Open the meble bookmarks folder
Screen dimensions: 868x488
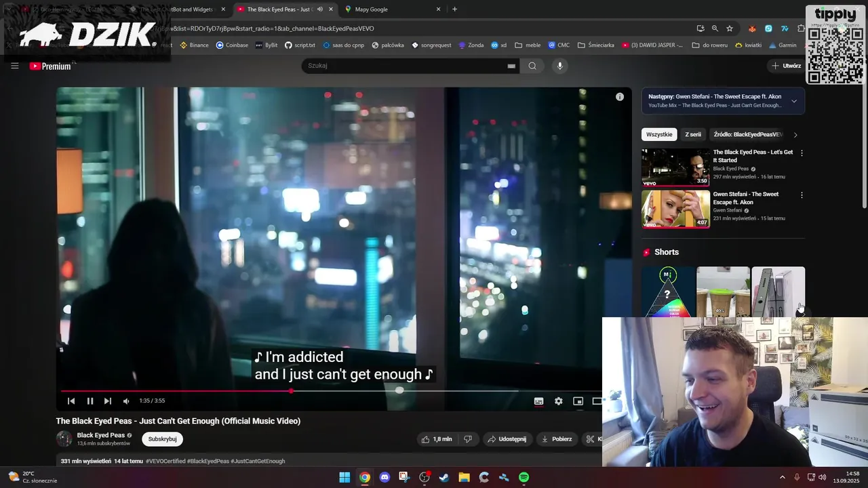pyautogui.click(x=528, y=45)
